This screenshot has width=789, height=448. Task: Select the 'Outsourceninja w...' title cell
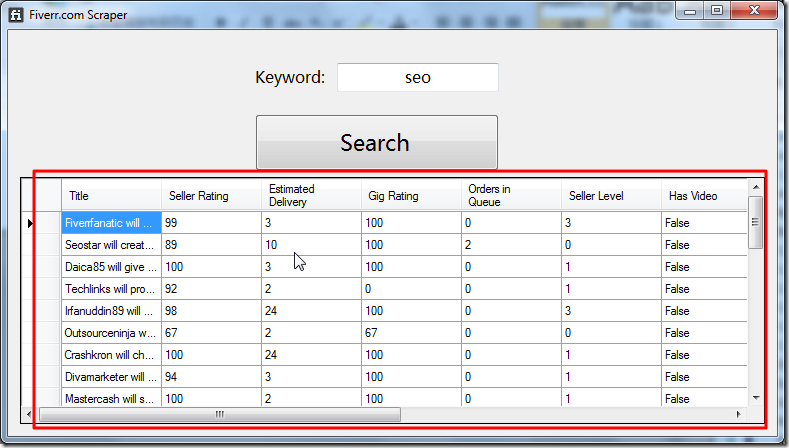pyautogui.click(x=111, y=333)
